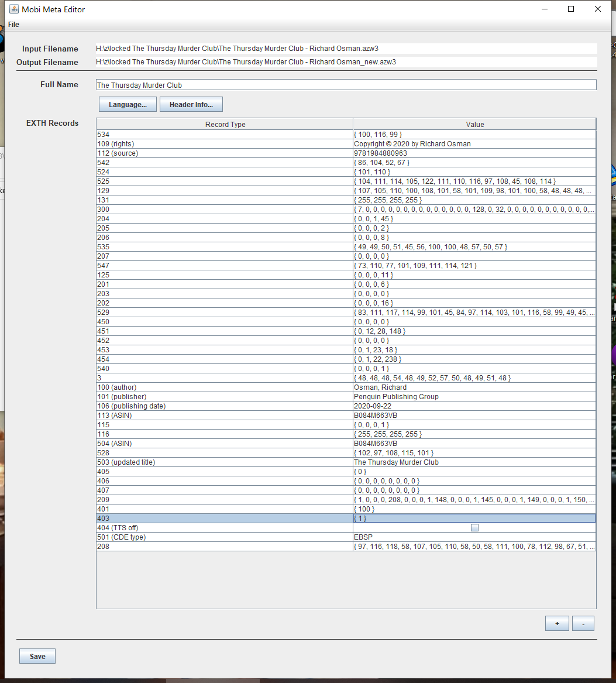This screenshot has height=683, width=616.
Task: Click the '{ 1 }' value of record 403
Action: click(360, 519)
